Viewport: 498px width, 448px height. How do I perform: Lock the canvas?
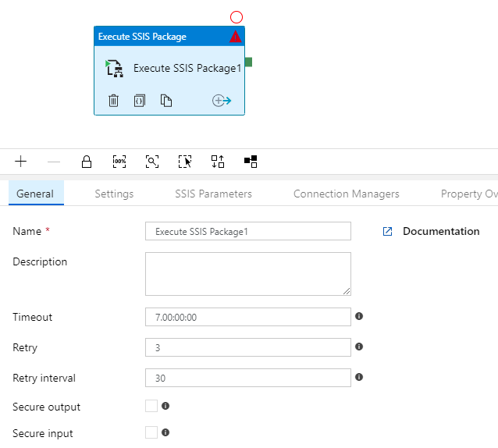click(87, 162)
